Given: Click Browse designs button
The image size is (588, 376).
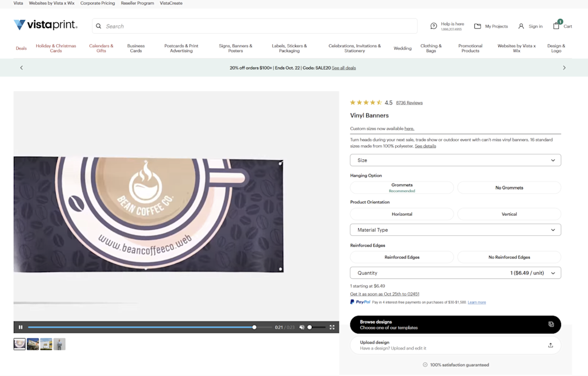Looking at the screenshot, I should [x=455, y=325].
